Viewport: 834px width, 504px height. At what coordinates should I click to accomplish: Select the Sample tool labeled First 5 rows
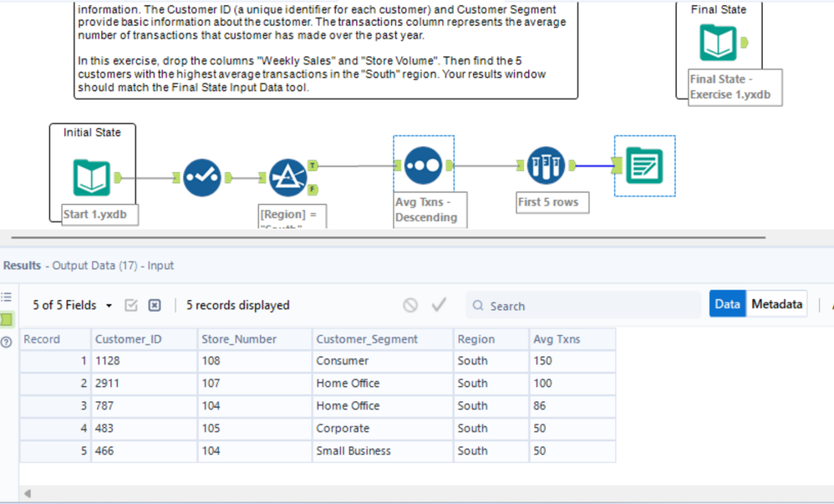[546, 165]
